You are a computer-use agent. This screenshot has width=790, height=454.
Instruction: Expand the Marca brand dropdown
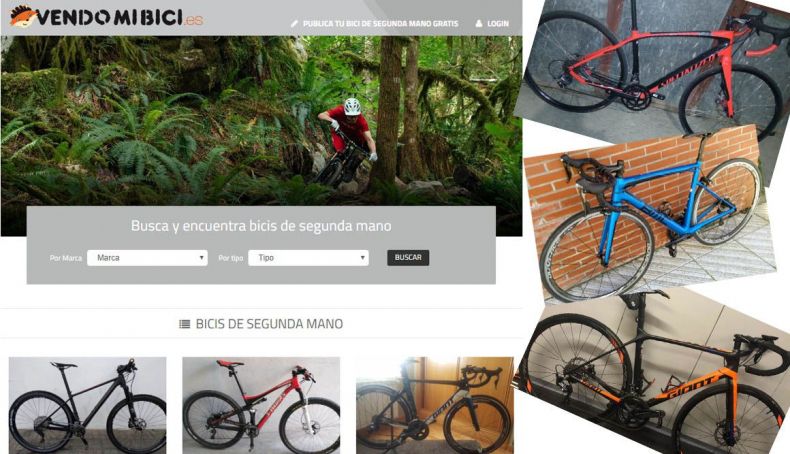point(147,258)
